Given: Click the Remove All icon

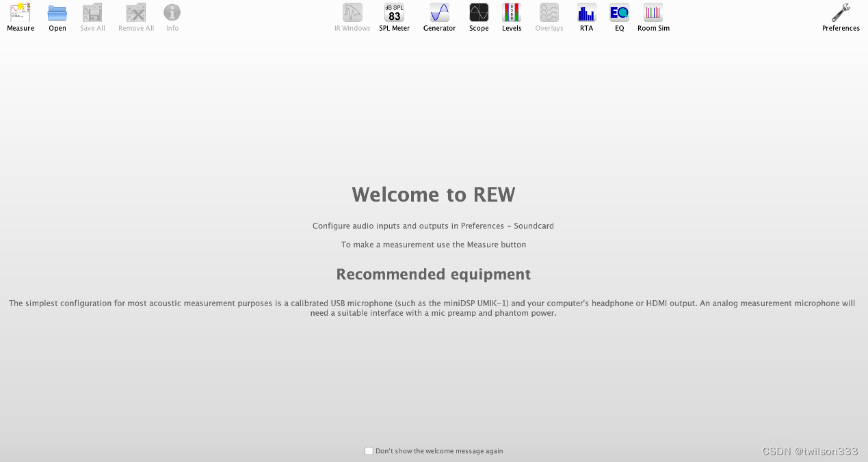Looking at the screenshot, I should tap(136, 13).
